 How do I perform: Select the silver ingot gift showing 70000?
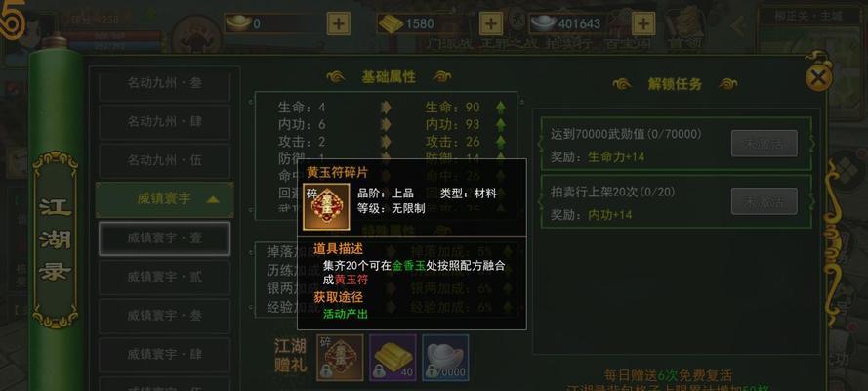[x=445, y=357]
